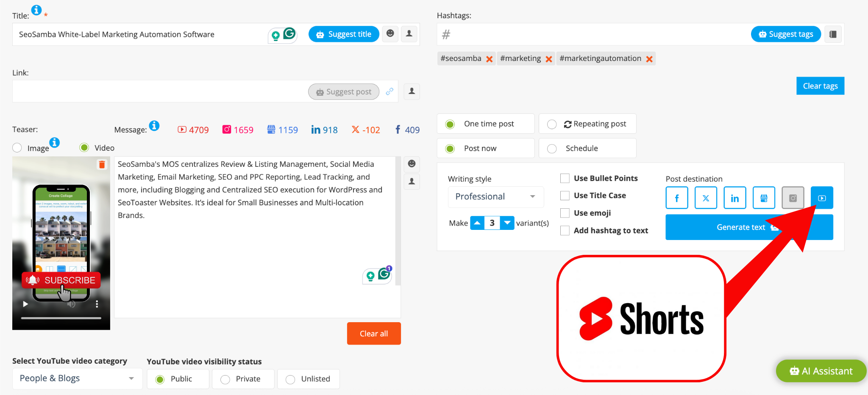Image resolution: width=868 pixels, height=395 pixels.
Task: Click the Suggest title button
Action: point(344,34)
